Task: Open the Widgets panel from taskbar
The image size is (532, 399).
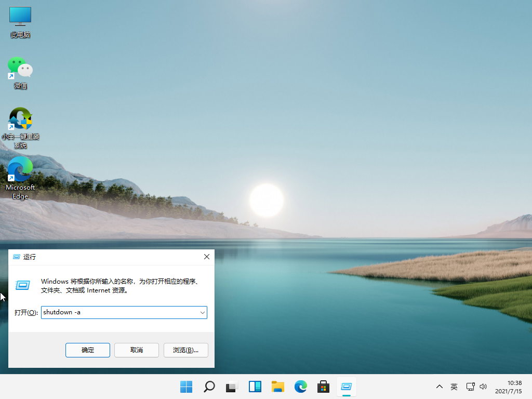Action: pyautogui.click(x=255, y=387)
